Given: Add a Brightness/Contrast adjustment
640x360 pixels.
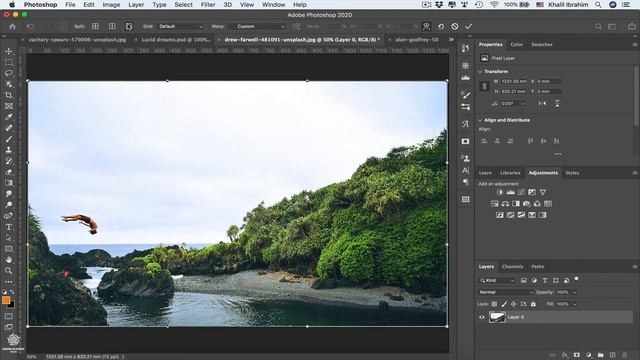Looking at the screenshot, I should pyautogui.click(x=500, y=192).
